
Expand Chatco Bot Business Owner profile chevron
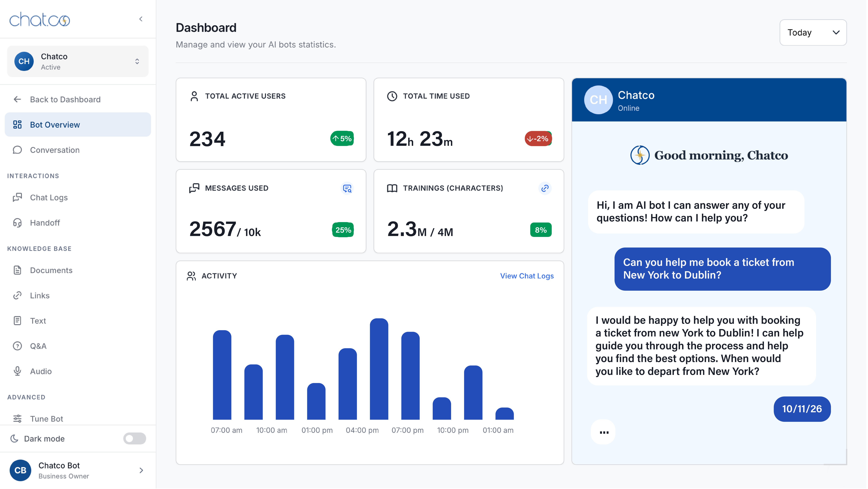141,470
